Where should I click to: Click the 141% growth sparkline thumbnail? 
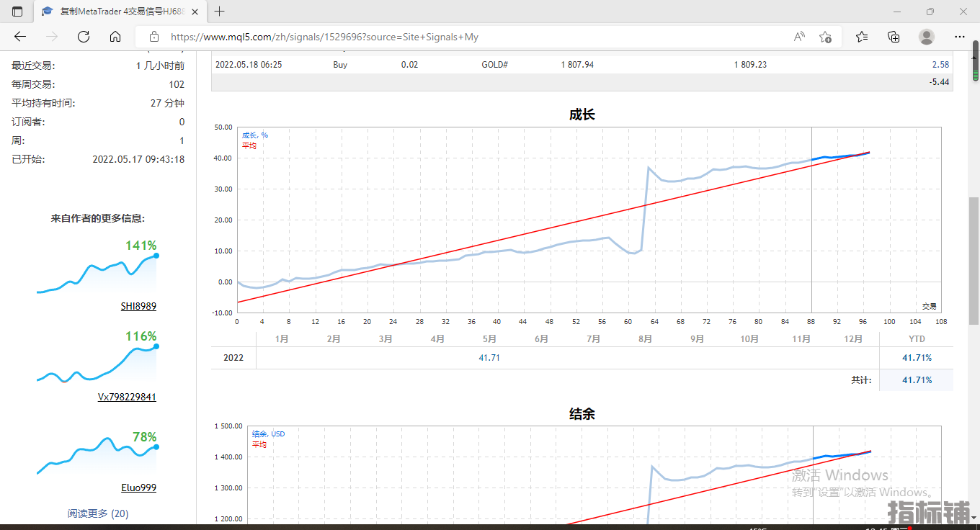point(97,274)
